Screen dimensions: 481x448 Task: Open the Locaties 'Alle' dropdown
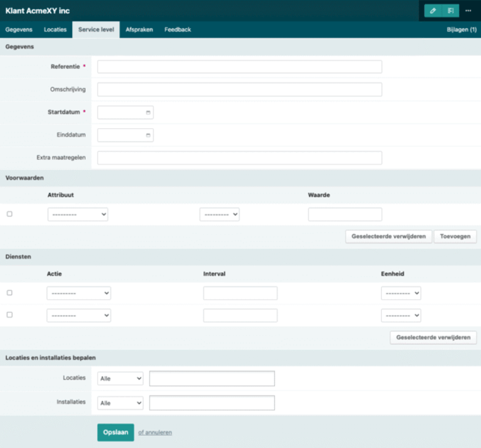coord(120,378)
